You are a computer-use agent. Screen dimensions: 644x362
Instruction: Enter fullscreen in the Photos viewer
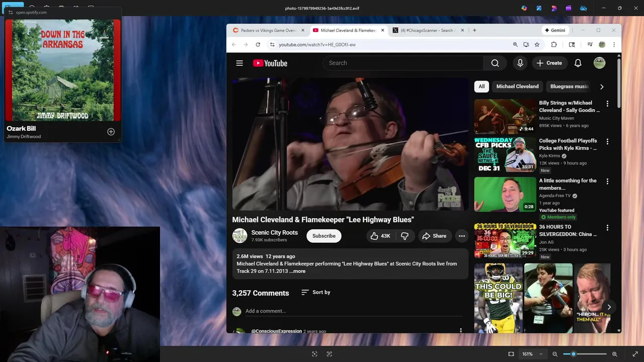coord(635,354)
